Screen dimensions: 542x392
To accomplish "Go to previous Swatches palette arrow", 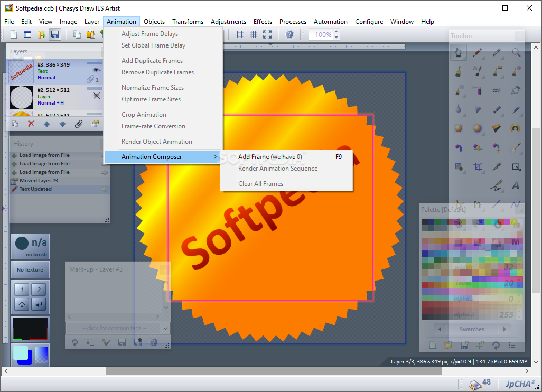I will point(440,329).
